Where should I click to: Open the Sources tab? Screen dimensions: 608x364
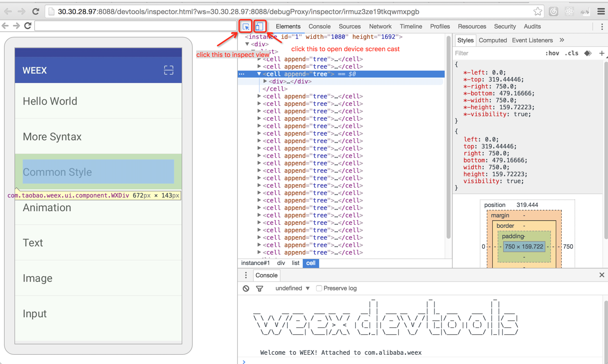pyautogui.click(x=349, y=27)
